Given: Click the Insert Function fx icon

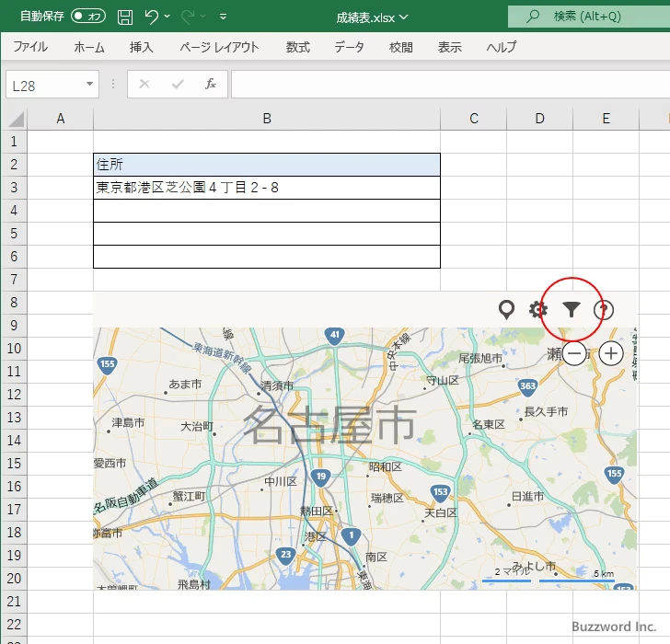Looking at the screenshot, I should [x=211, y=84].
